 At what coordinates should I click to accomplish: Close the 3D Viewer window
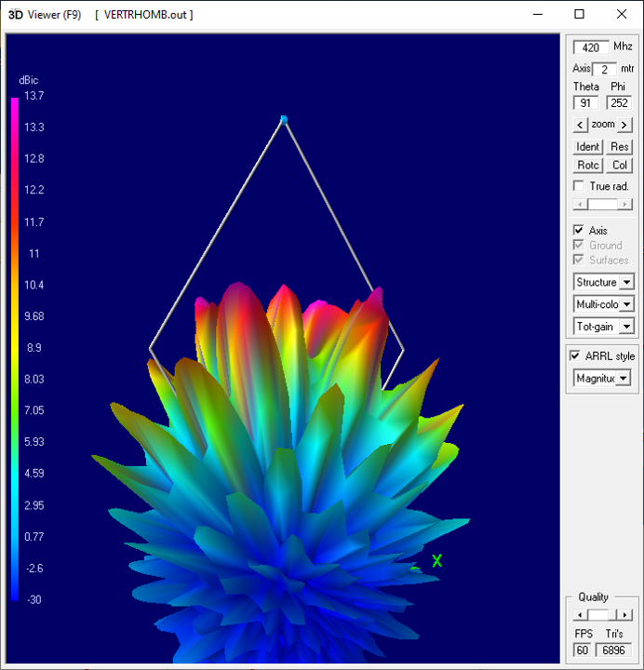[622, 15]
